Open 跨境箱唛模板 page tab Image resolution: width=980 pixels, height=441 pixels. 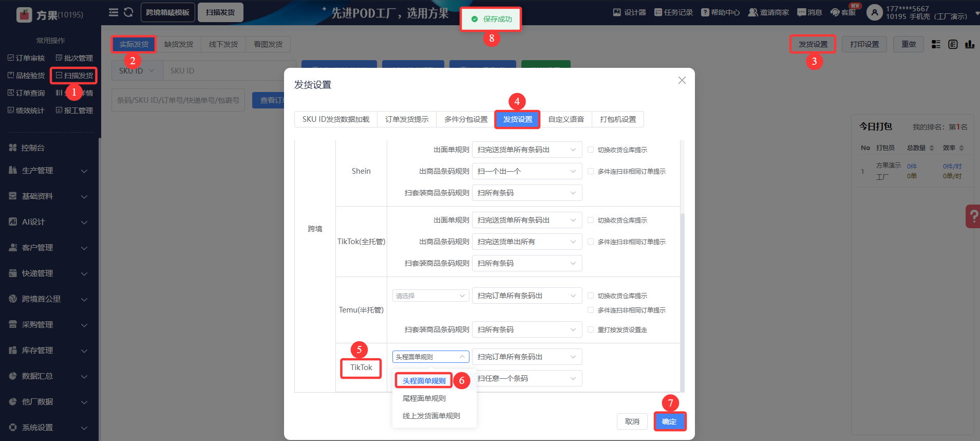[x=168, y=12]
